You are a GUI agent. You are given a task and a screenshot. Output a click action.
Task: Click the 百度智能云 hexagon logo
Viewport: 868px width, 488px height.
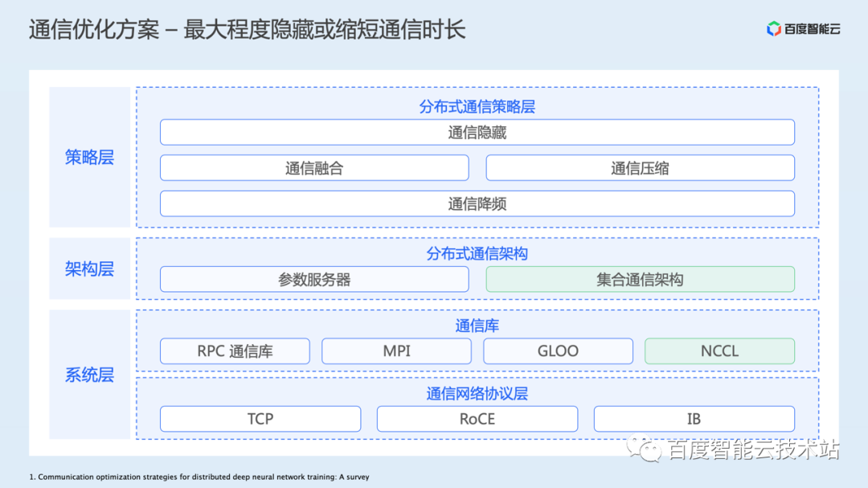[773, 27]
